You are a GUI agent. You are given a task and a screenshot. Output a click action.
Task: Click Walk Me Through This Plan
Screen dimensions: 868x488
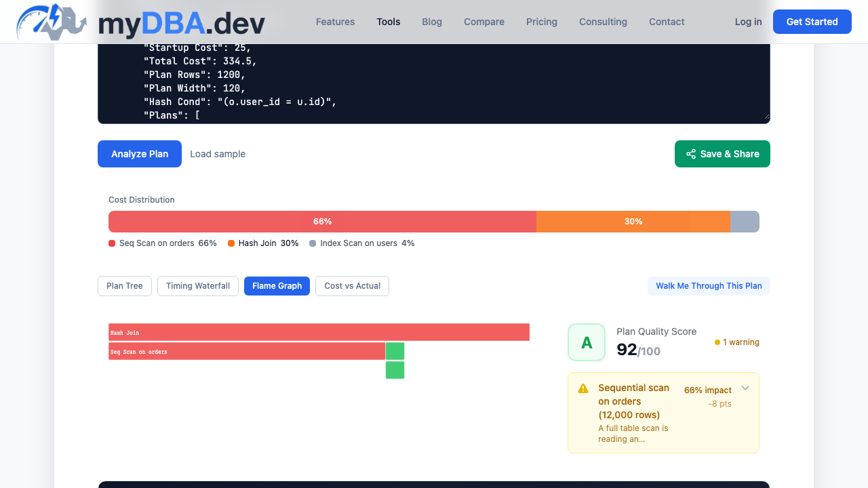point(709,286)
